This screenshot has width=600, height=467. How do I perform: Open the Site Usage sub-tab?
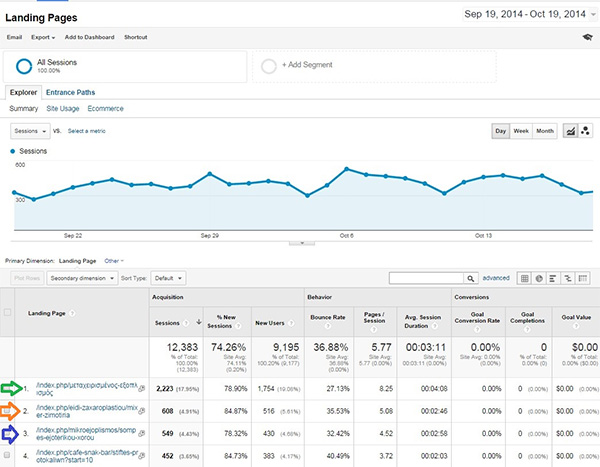[x=63, y=107]
